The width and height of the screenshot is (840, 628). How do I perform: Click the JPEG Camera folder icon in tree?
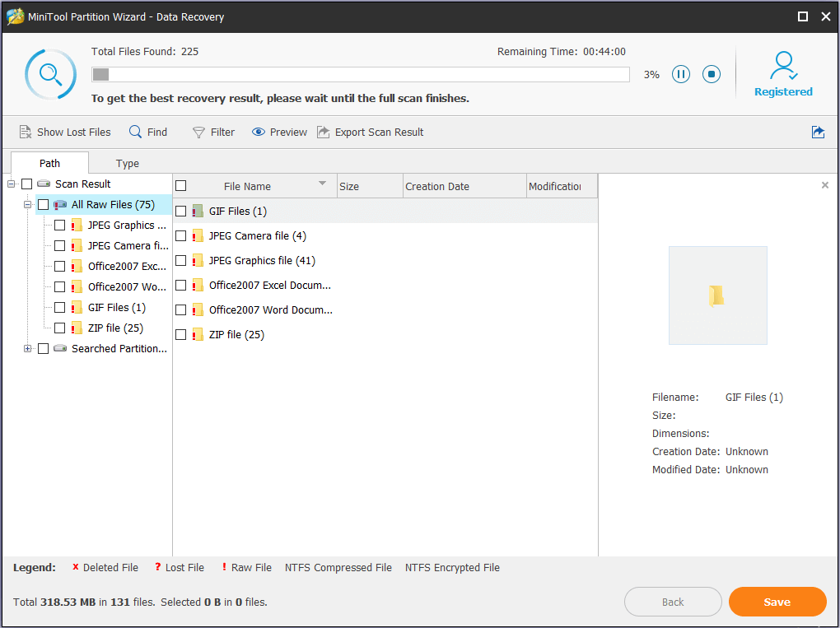(x=77, y=246)
